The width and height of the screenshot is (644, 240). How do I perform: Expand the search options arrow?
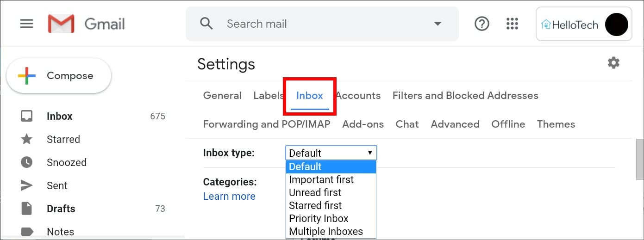437,24
